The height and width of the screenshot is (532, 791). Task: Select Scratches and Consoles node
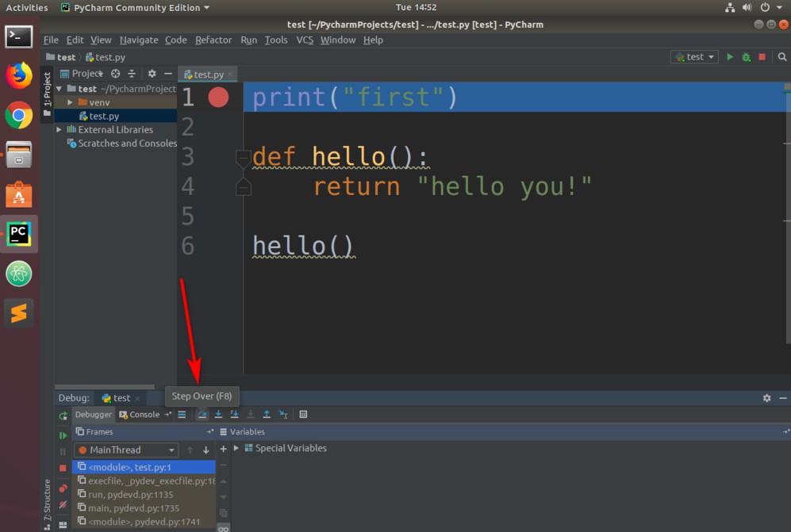(122, 144)
